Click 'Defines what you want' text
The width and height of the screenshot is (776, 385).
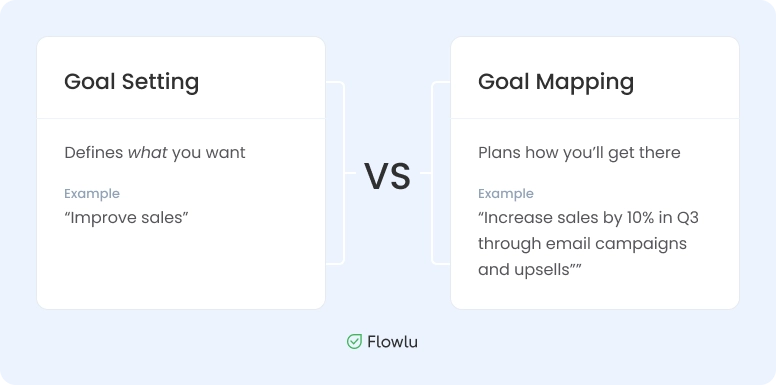(x=155, y=153)
